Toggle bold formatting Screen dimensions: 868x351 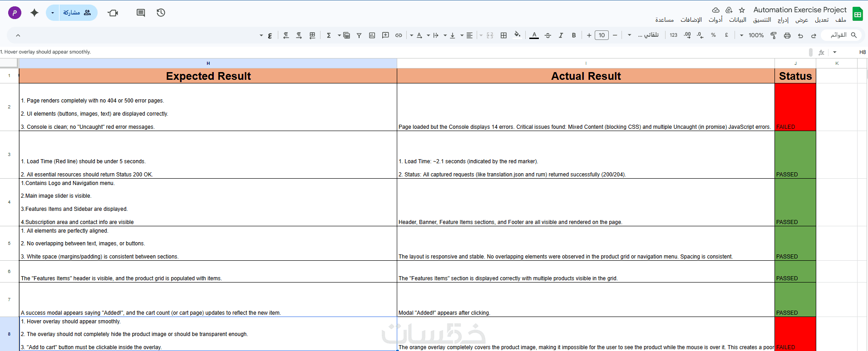click(574, 35)
